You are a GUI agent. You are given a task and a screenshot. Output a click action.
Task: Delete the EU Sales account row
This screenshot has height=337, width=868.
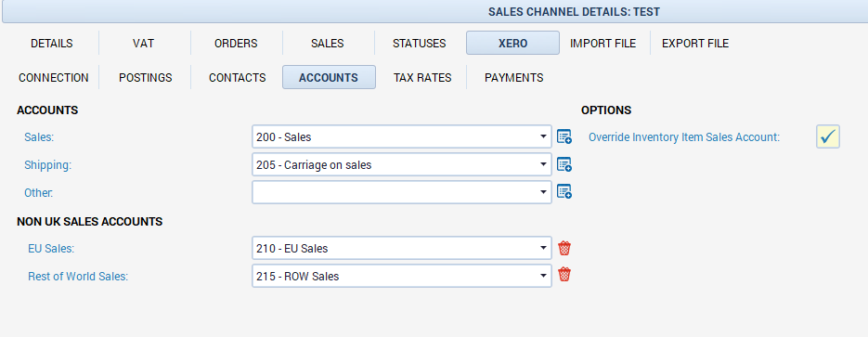coord(564,248)
